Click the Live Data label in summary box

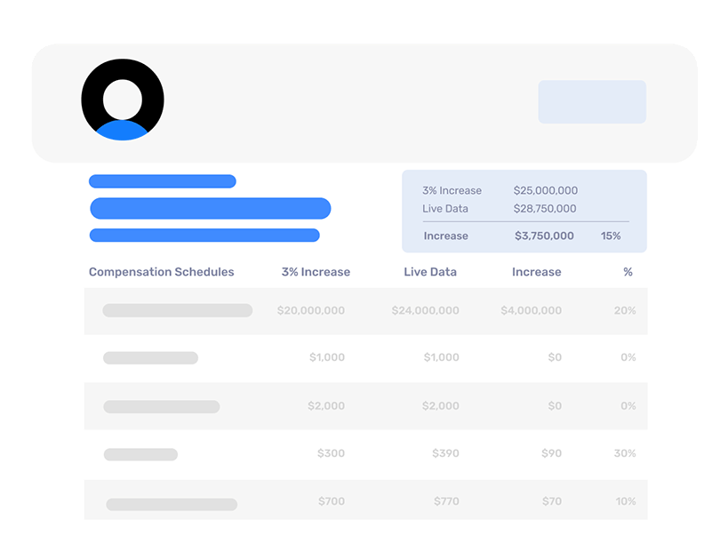444,209
